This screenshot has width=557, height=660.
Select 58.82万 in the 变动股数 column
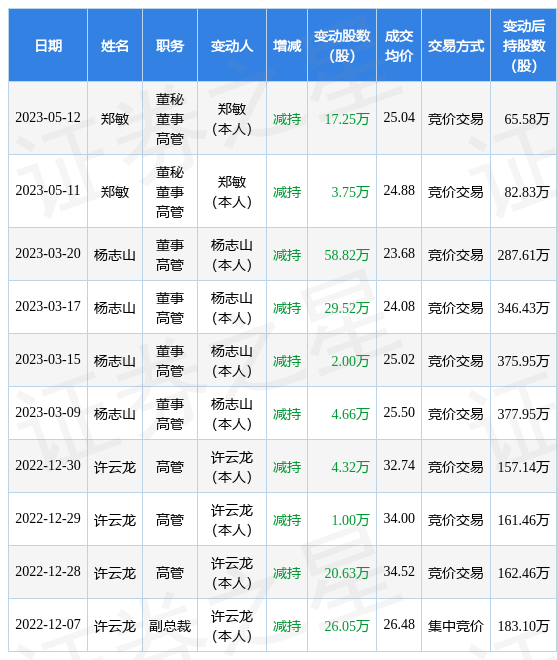pyautogui.click(x=346, y=255)
